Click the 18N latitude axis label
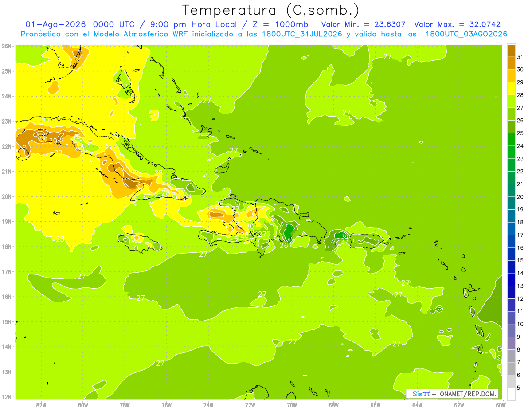 (7, 247)
